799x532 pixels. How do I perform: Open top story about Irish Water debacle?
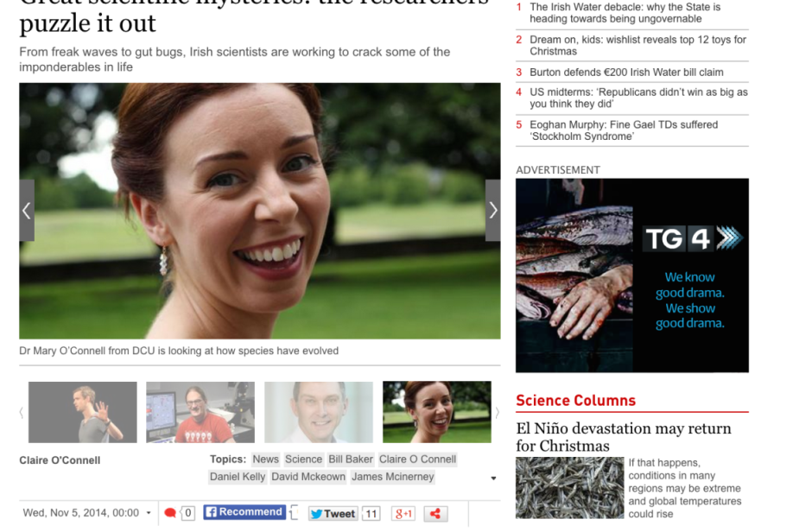coord(625,13)
